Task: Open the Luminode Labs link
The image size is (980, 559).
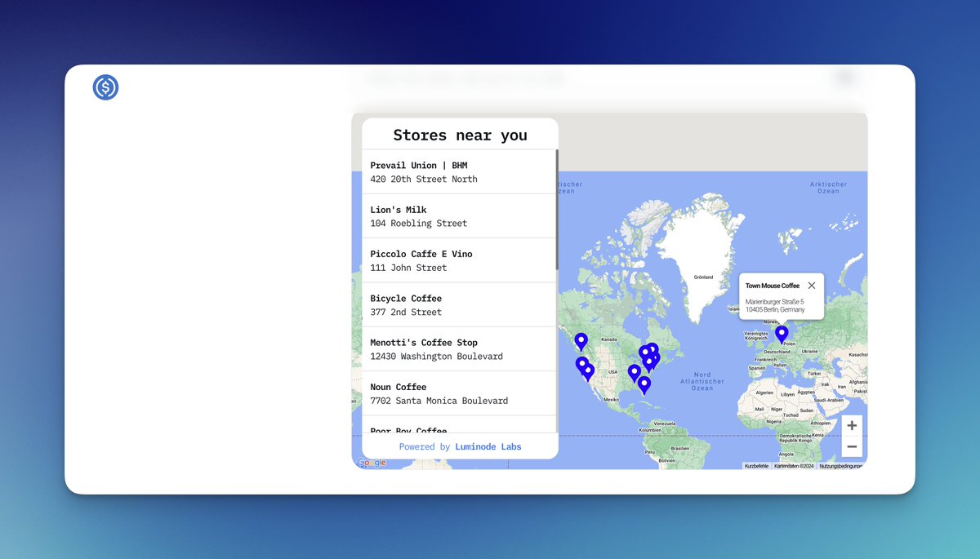Action: click(488, 446)
